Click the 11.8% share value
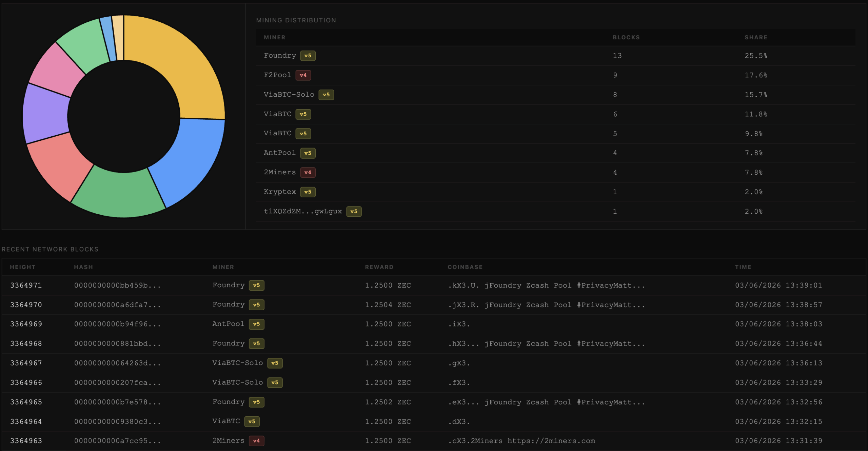The height and width of the screenshot is (451, 868). [756, 114]
